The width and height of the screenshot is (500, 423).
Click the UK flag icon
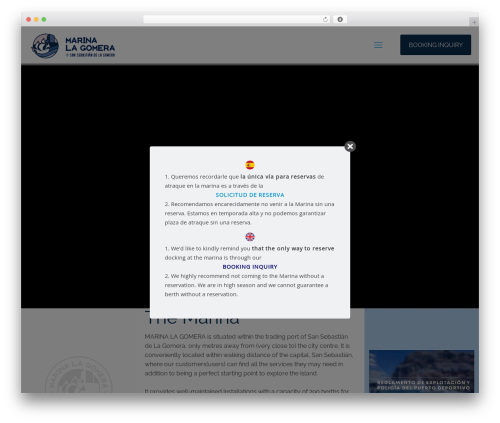coord(250,237)
